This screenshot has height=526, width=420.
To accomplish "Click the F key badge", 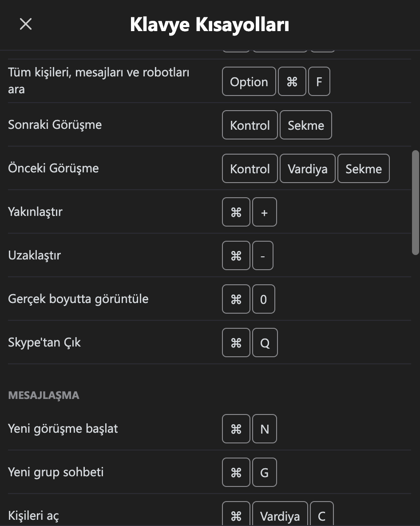I will click(319, 82).
